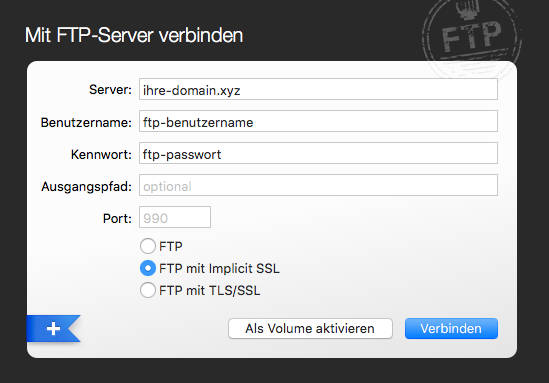Viewport: 549px width, 383px height.
Task: Click the 'FTP mit TLS/SSL' label text
Action: pyautogui.click(x=210, y=291)
